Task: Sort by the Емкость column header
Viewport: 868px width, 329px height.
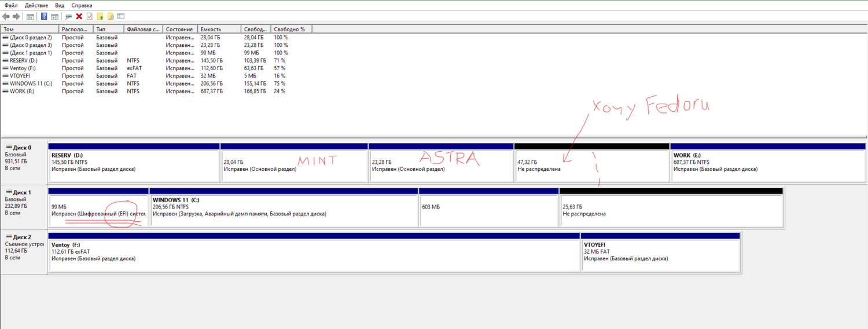Action: (x=219, y=29)
